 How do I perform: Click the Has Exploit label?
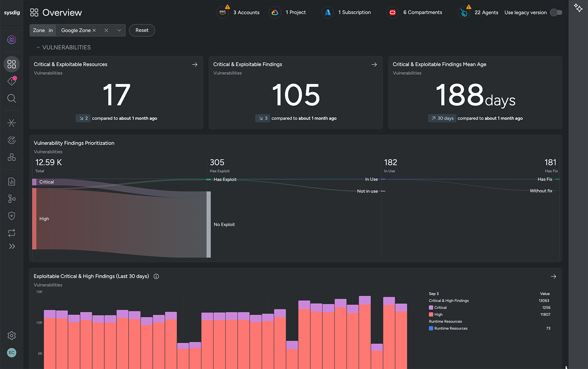225,180
